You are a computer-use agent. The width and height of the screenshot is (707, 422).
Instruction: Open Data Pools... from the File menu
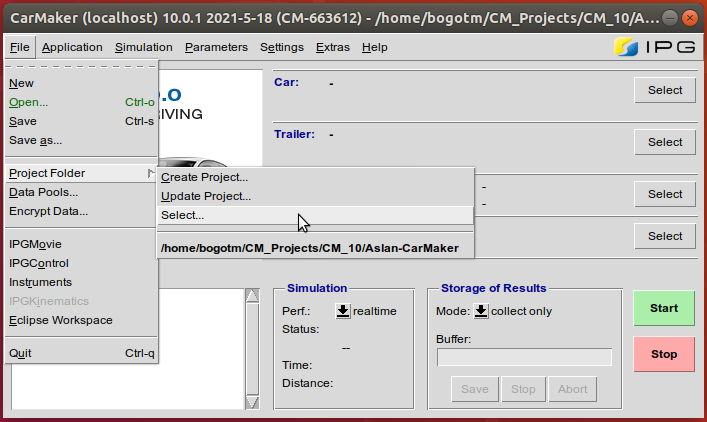click(x=82, y=192)
